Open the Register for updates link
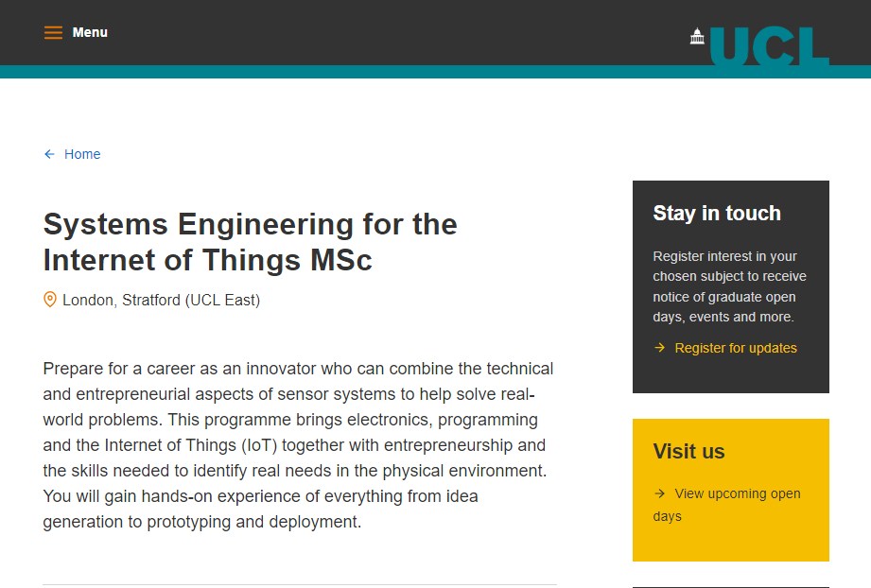Image resolution: width=871 pixels, height=588 pixels. 736,347
